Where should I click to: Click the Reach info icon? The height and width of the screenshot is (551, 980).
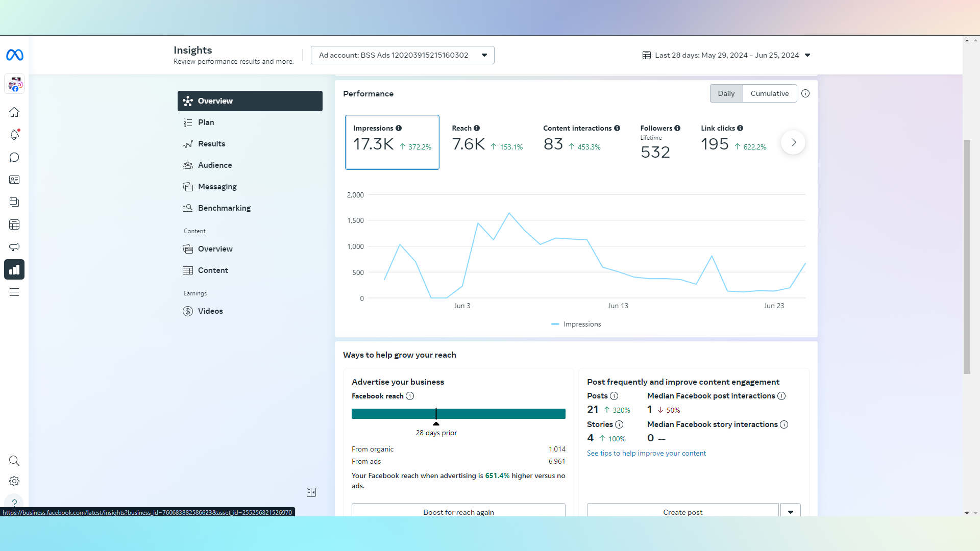coord(477,128)
